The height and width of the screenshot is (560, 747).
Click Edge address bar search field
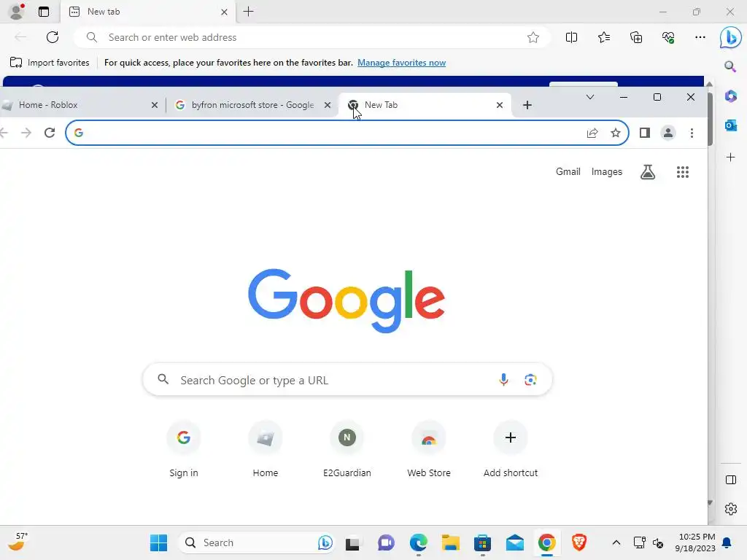click(312, 37)
